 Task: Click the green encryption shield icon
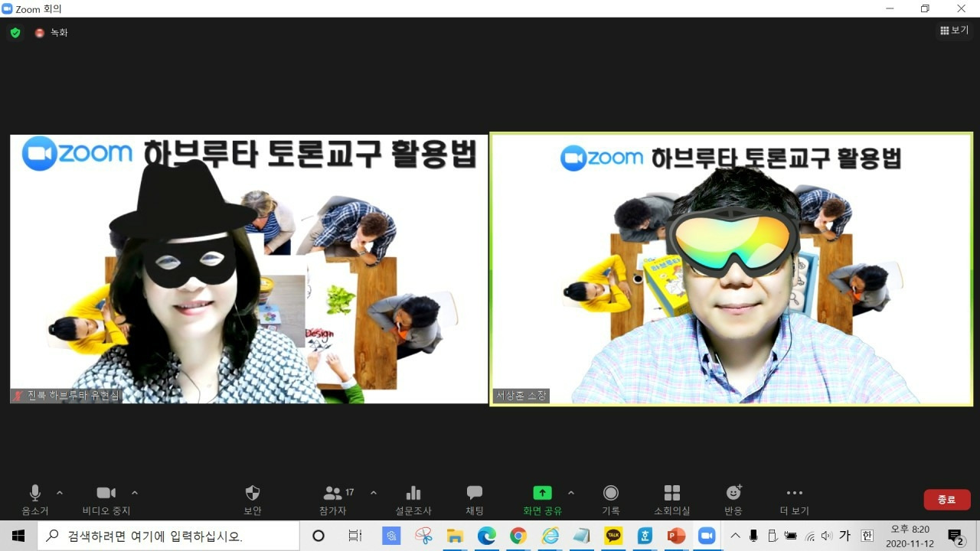click(15, 33)
